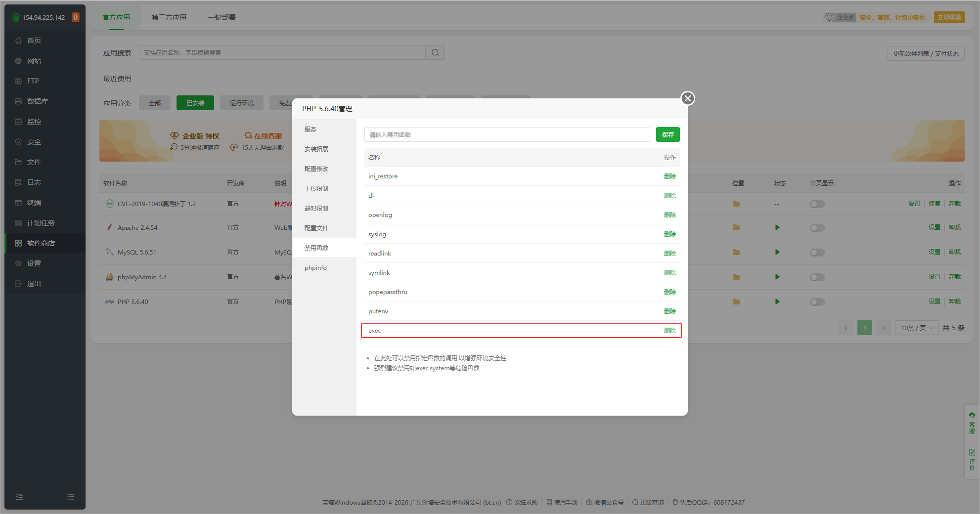Screen dimensions: 980x514
Task: Switch to the phpinfo tab
Action: tap(315, 268)
